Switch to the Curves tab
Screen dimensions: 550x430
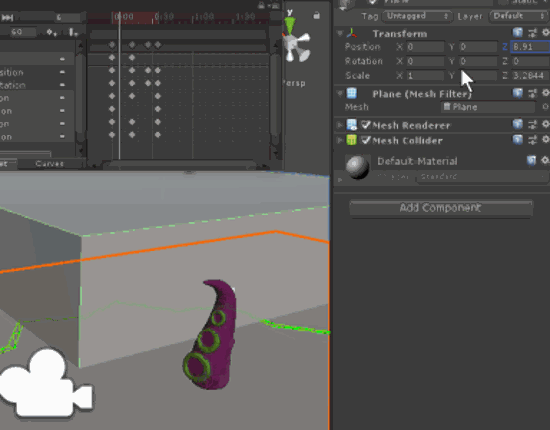click(49, 164)
